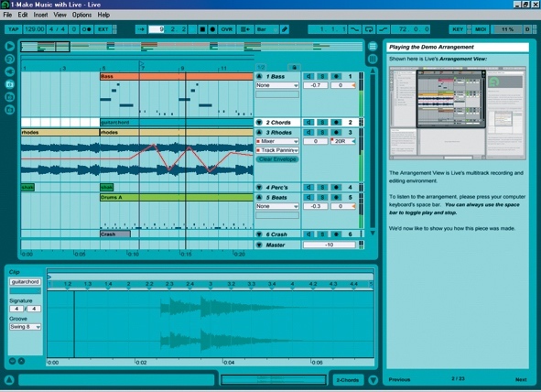Screen dimensions: 541x392
Task: Click the Master volume -10 field
Action: coord(330,245)
